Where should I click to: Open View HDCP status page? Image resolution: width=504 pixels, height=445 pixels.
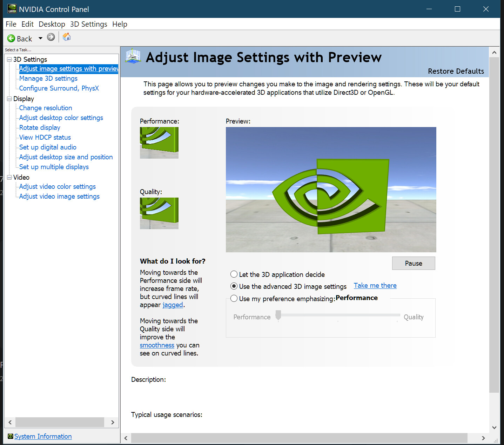pos(45,138)
